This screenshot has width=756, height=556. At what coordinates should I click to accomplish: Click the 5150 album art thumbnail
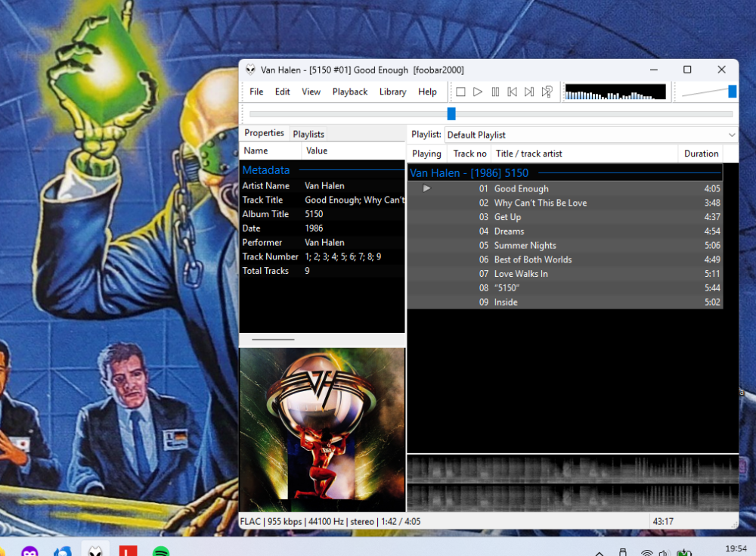(323, 430)
